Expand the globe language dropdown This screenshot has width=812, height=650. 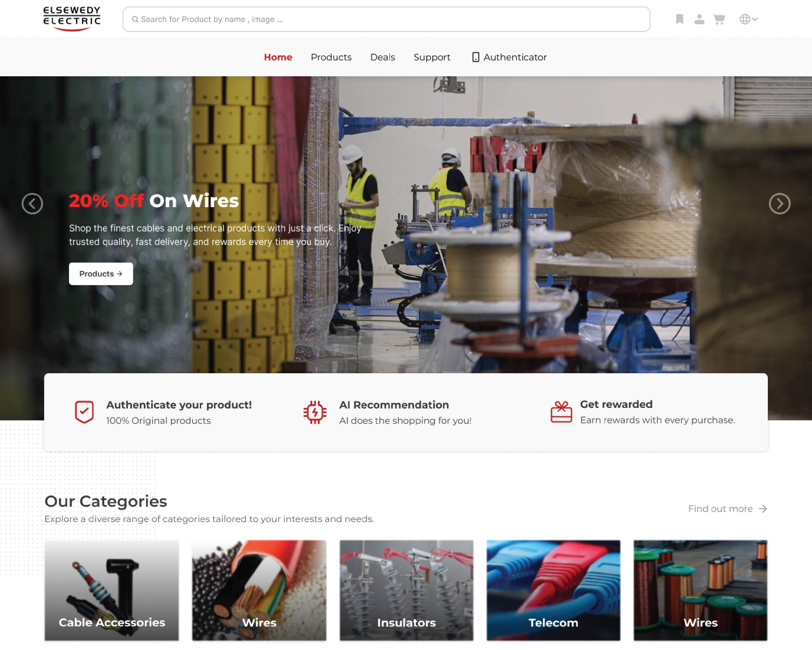click(x=748, y=19)
